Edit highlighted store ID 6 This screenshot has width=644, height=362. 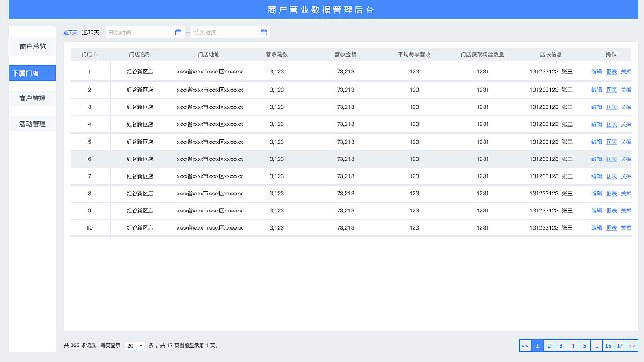coord(597,159)
